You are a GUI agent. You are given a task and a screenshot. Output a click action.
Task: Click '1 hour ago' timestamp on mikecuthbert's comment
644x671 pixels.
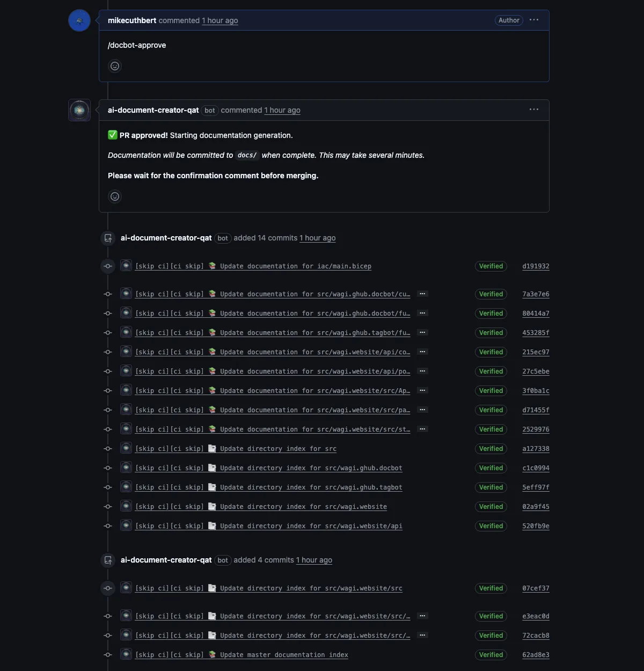tap(220, 20)
